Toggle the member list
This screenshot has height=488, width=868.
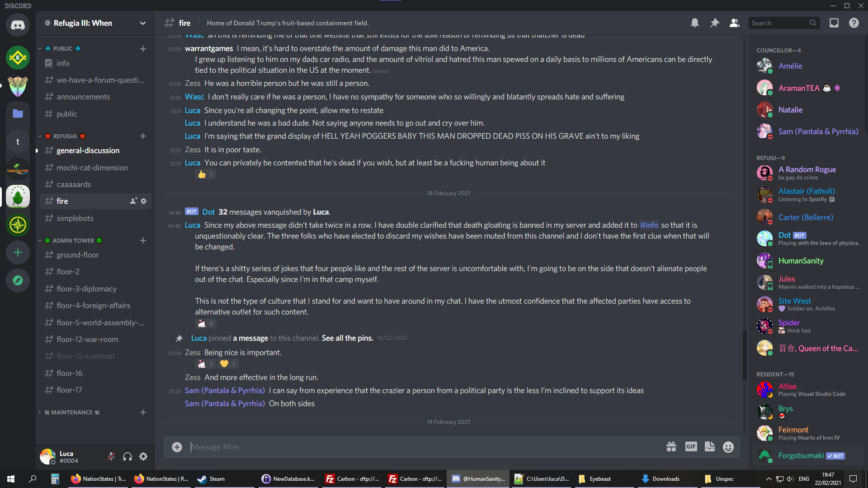(735, 23)
